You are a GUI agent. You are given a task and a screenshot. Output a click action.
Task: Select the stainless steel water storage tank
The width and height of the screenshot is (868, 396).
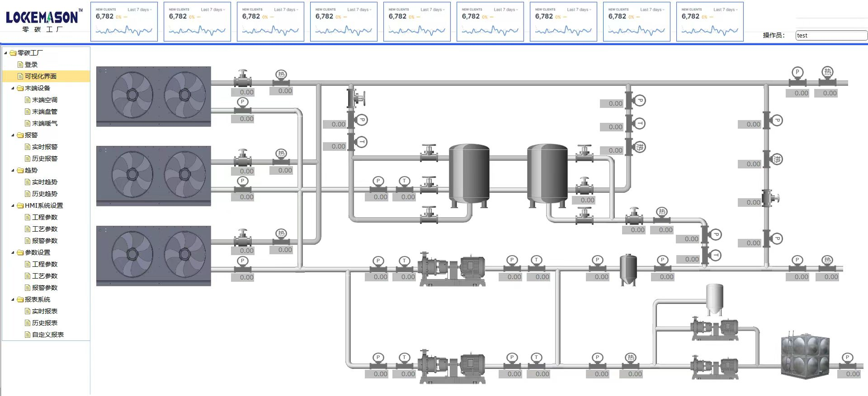(x=805, y=355)
